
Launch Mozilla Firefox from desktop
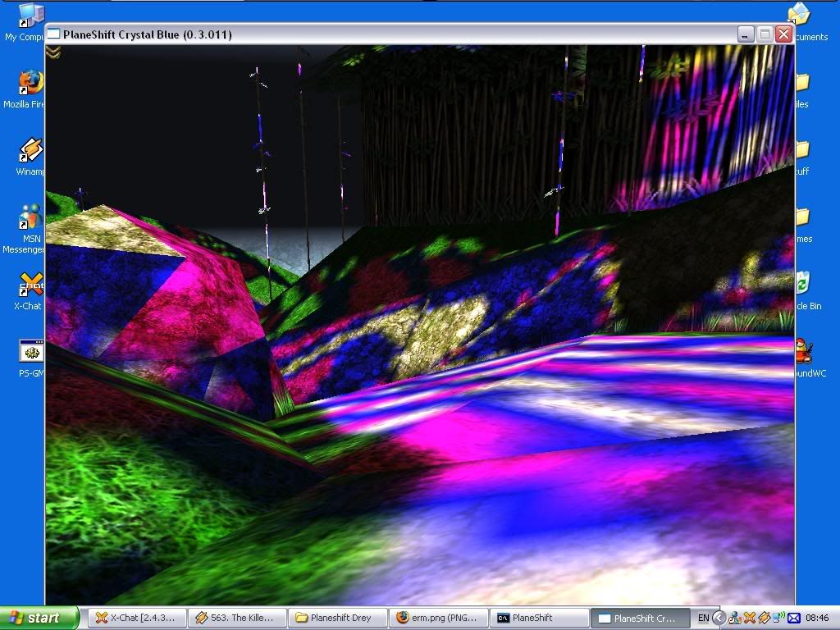coord(30,84)
